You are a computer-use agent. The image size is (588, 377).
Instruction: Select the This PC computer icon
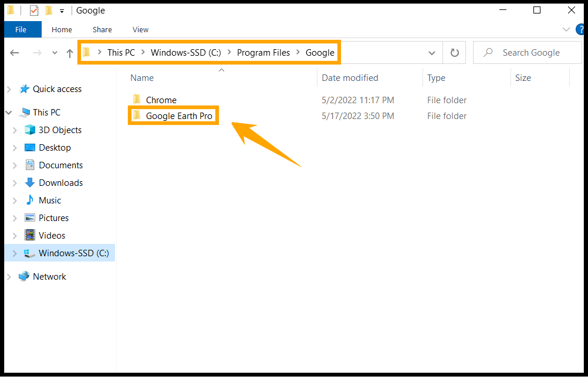coord(25,112)
